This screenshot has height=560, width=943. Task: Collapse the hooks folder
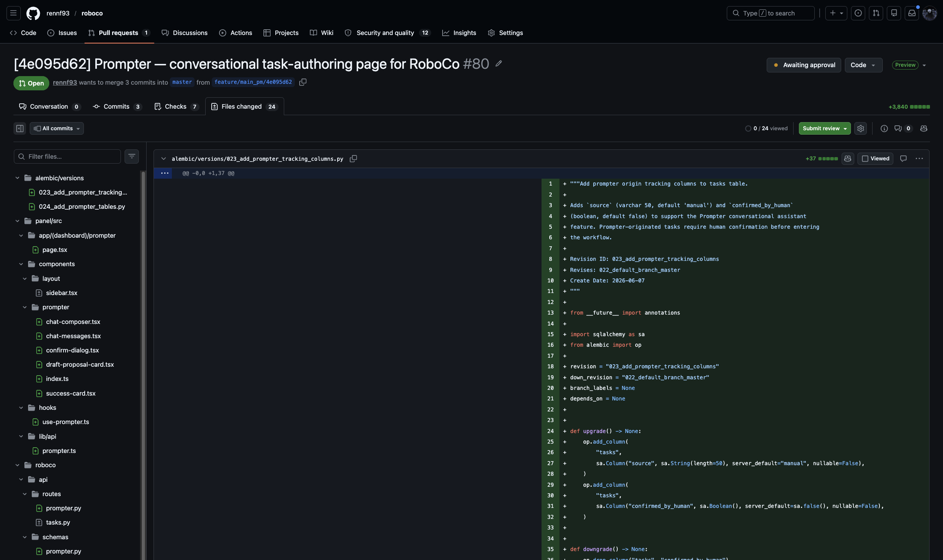(x=21, y=408)
